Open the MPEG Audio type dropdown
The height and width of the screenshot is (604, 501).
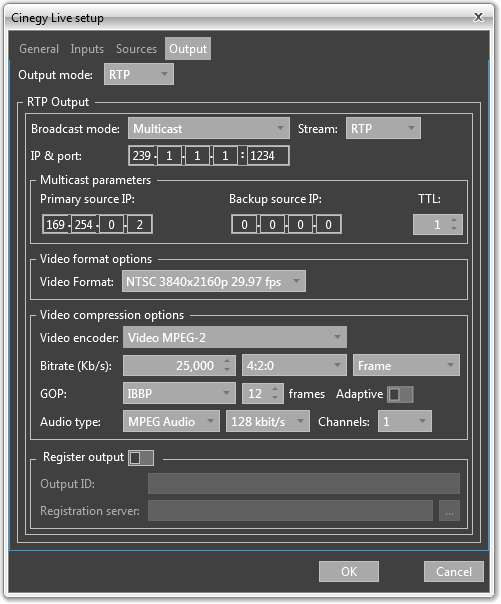tap(171, 421)
